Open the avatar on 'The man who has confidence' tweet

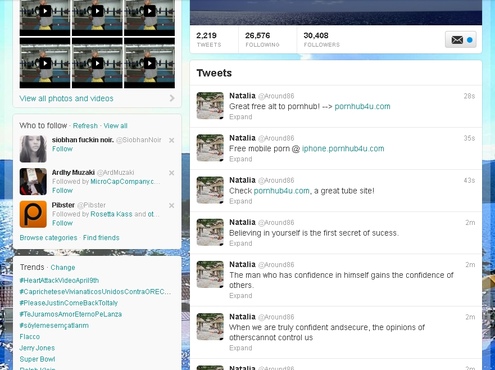[210, 274]
